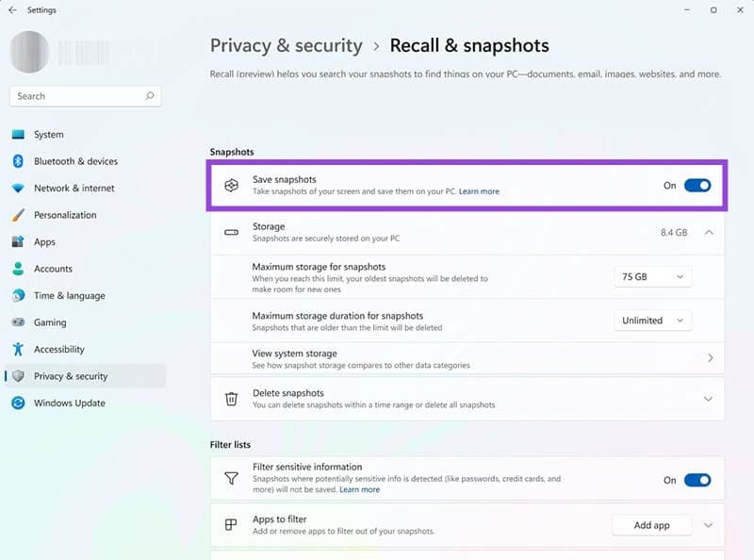Click the Filter sensitive information funnel icon
Screen dimensions: 754x560
pyautogui.click(x=231, y=478)
